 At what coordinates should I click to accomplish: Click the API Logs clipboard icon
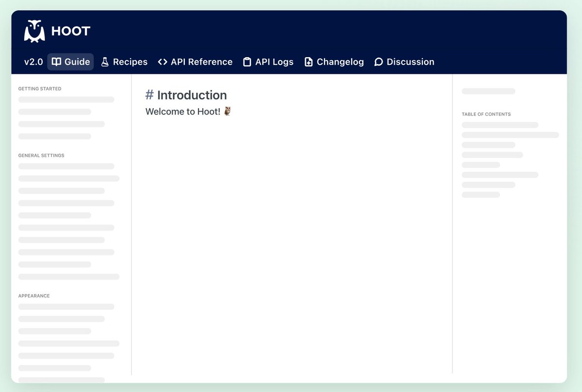pyautogui.click(x=247, y=62)
